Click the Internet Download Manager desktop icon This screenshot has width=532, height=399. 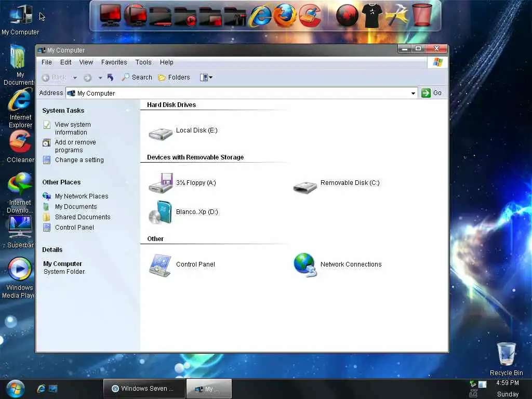[x=20, y=193]
